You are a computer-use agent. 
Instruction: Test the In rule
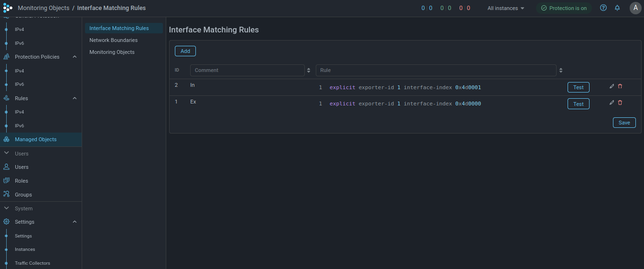(x=578, y=87)
